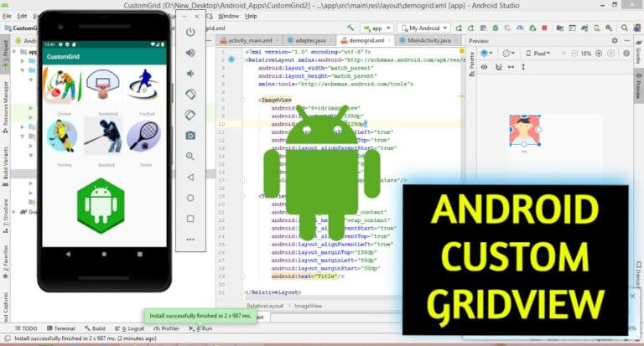Open the Palette panel tab
The height and width of the screenshot is (346, 644).
(x=471, y=64)
